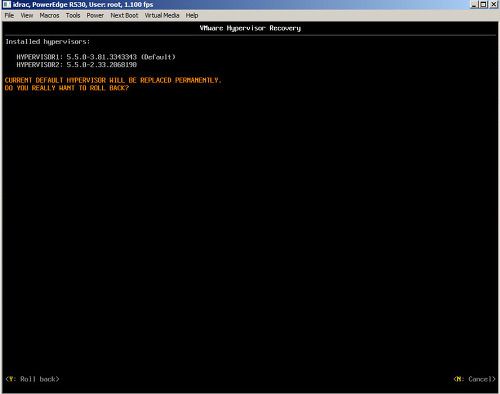Viewport: 500px width, 394px height.
Task: Click the 'REPLACED PERMANENTLY' warning line
Action: point(113,80)
